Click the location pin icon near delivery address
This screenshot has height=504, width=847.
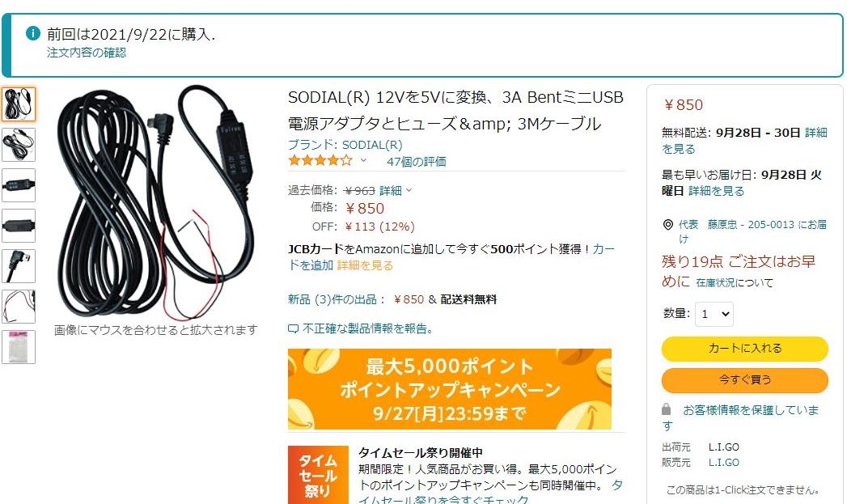click(668, 225)
